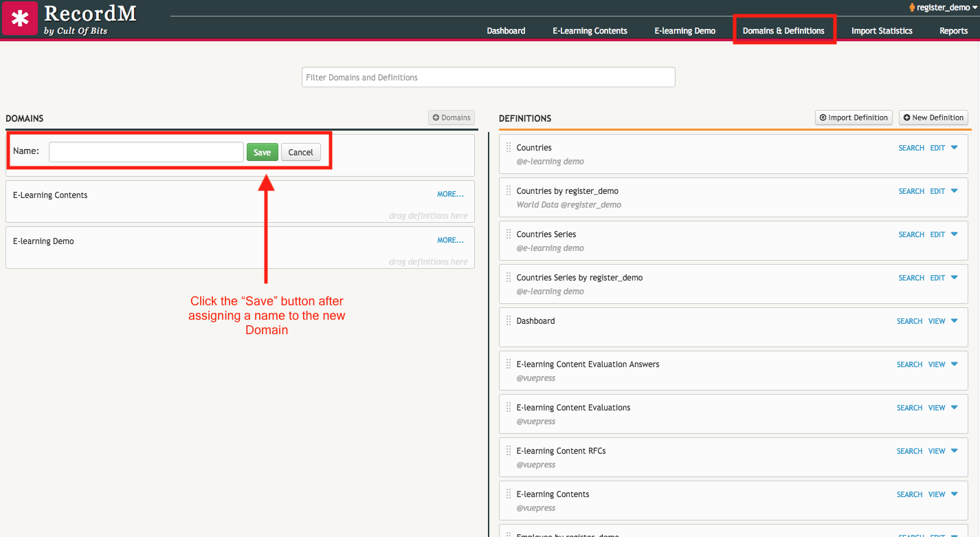Select the E-learning Demo domain name
Screen dimensions: 980x537
[x=43, y=241]
